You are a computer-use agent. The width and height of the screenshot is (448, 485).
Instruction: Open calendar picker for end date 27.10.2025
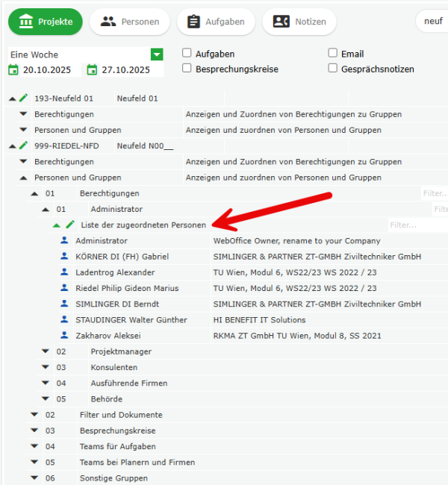tap(92, 70)
